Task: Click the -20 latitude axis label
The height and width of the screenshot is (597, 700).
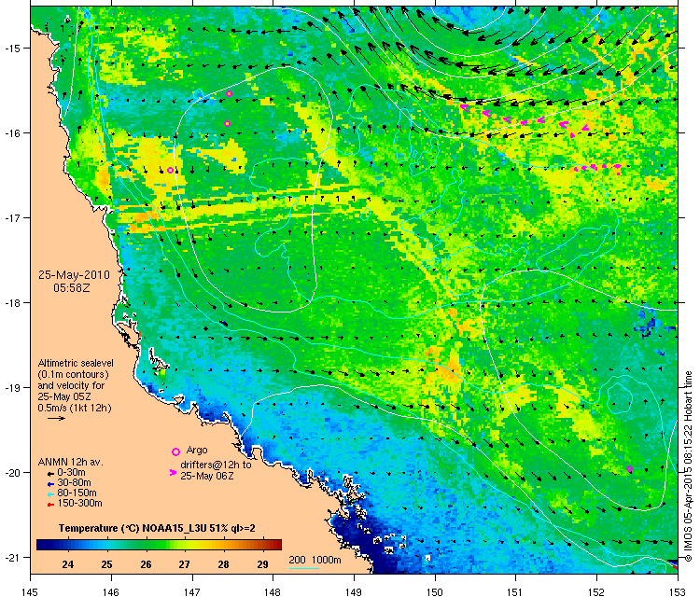Action: (11, 473)
